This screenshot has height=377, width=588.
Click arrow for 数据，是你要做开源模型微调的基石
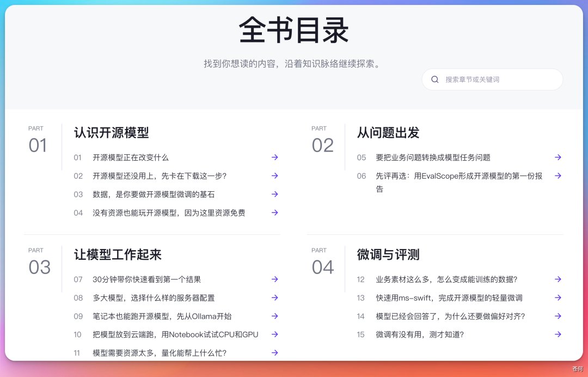(x=275, y=194)
